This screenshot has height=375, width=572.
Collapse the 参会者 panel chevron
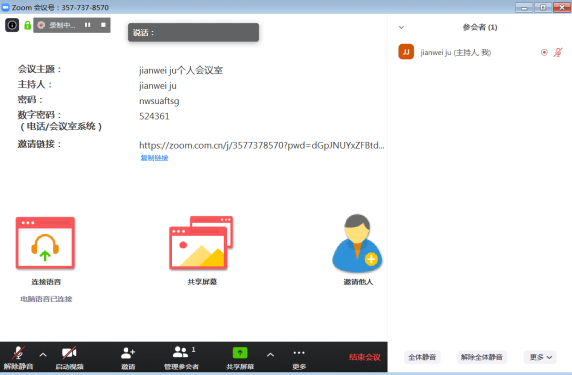[401, 27]
